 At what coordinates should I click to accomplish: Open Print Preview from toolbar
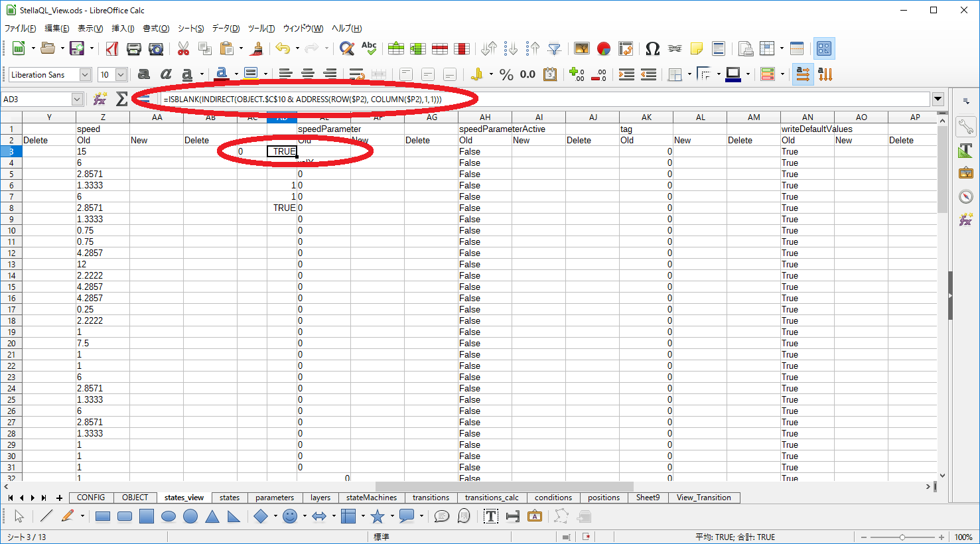(156, 48)
